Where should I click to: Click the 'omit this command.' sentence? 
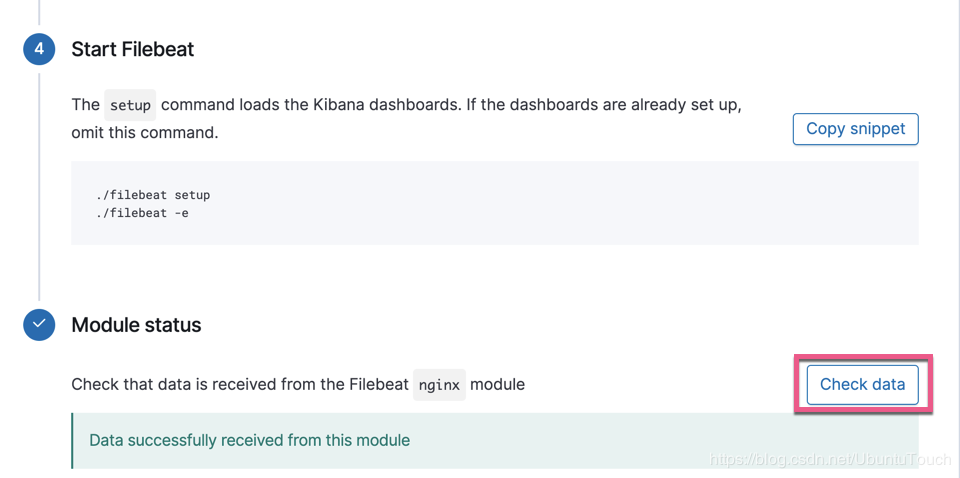tap(145, 132)
